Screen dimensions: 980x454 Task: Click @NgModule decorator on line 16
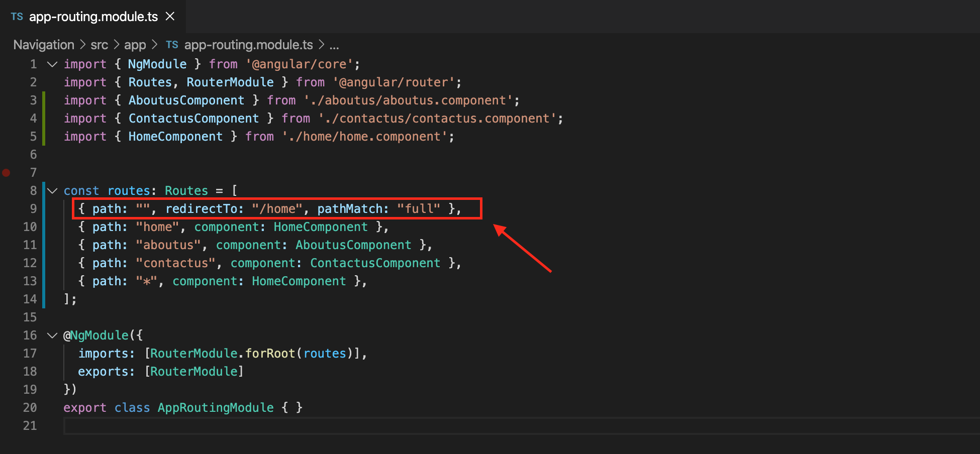coord(96,335)
